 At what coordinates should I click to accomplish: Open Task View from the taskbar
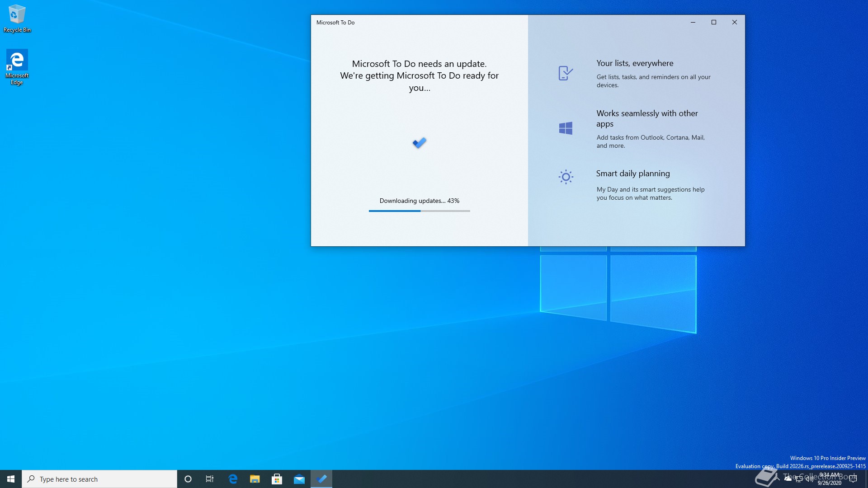(x=210, y=479)
